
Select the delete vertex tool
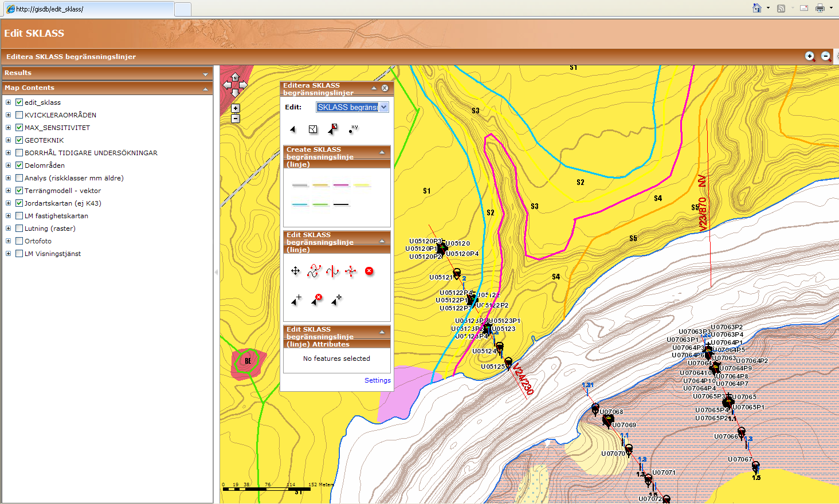coord(316,299)
